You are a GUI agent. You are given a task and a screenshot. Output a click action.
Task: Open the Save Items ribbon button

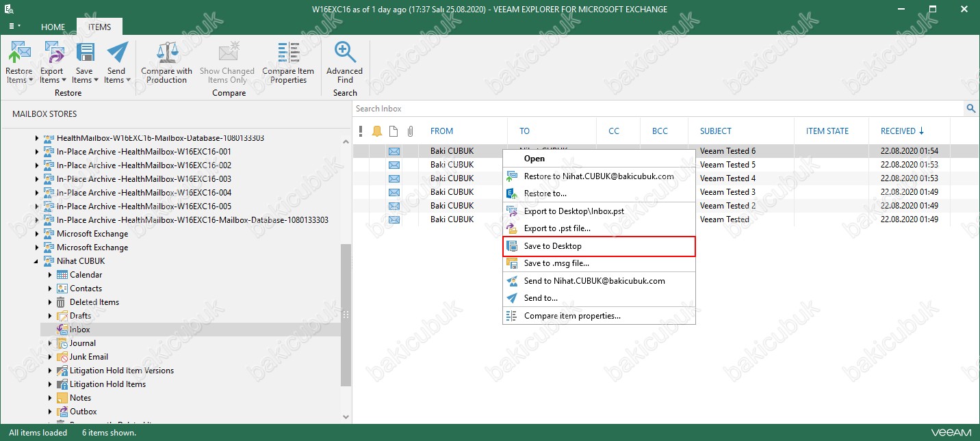84,62
